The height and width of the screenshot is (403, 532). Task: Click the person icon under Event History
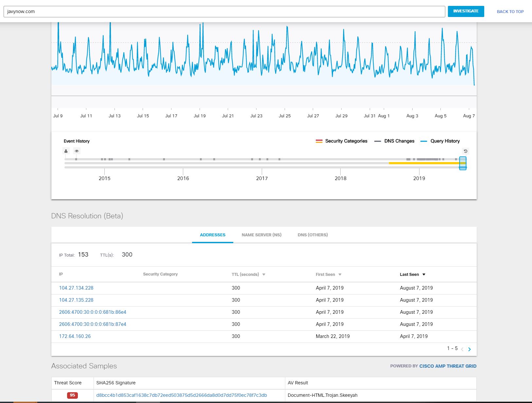[66, 151]
